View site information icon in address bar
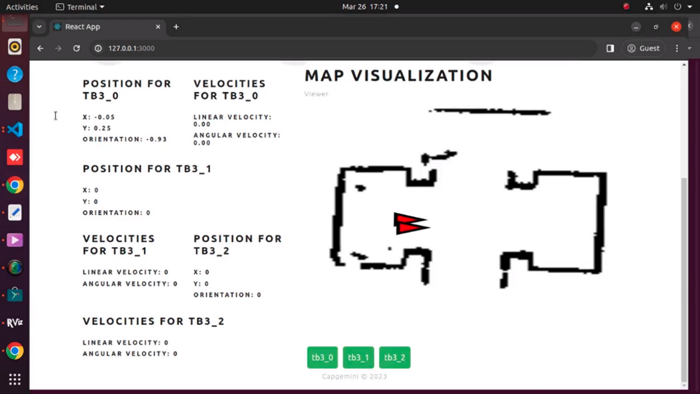The width and height of the screenshot is (700, 394). [98, 48]
